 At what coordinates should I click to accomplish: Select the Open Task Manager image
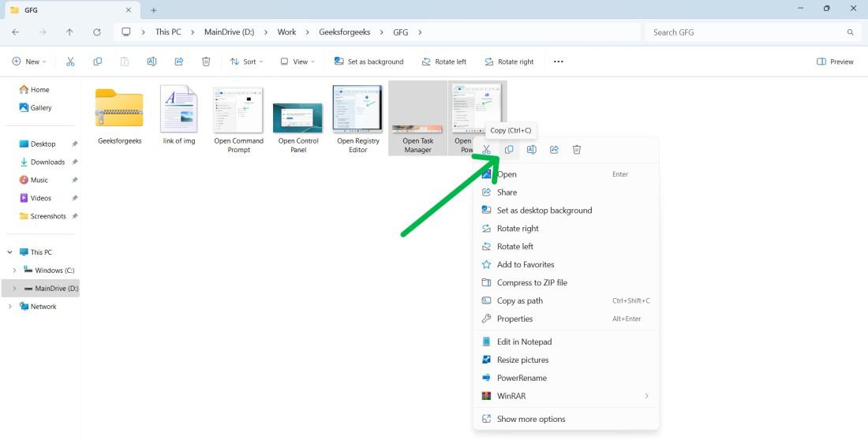coord(418,119)
